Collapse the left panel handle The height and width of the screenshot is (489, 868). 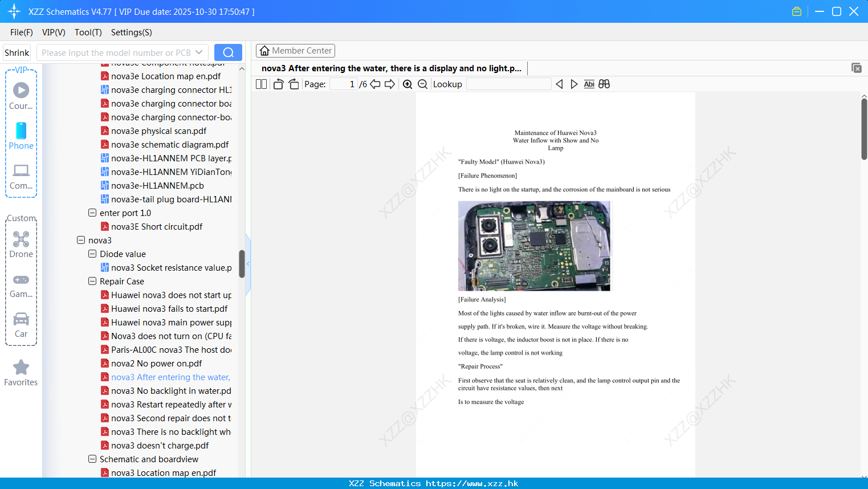248,264
